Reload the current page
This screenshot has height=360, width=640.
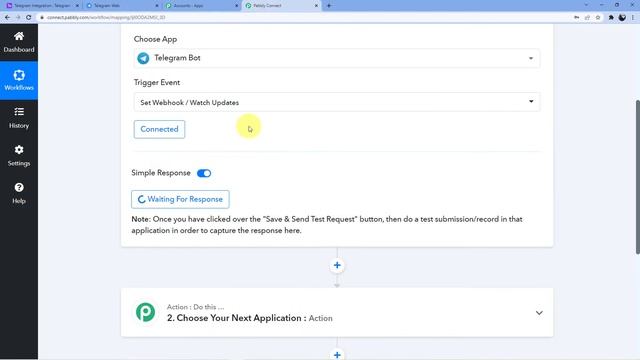pos(29,18)
